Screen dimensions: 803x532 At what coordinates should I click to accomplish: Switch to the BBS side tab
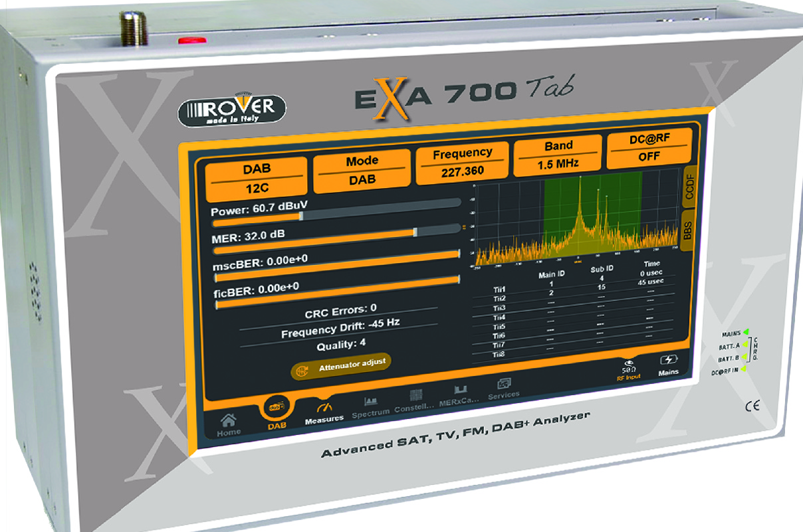(x=688, y=230)
